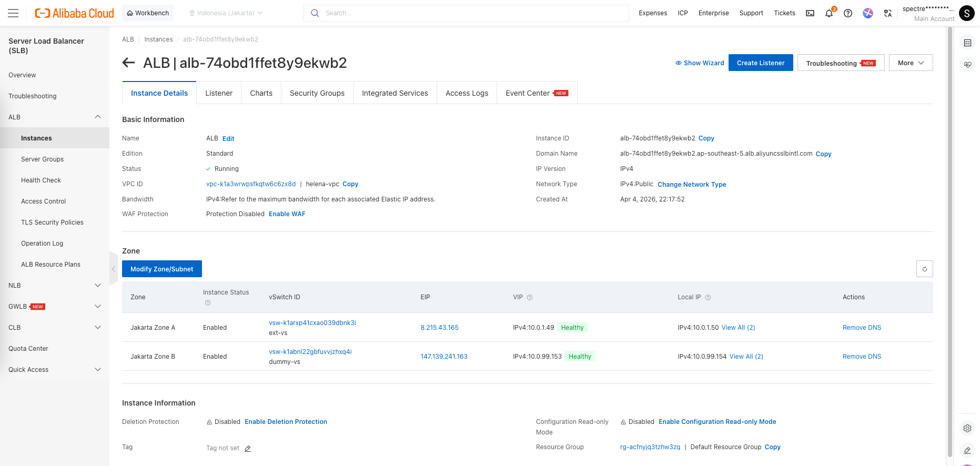Open the Security Groups tab
The image size is (980, 466).
(317, 93)
